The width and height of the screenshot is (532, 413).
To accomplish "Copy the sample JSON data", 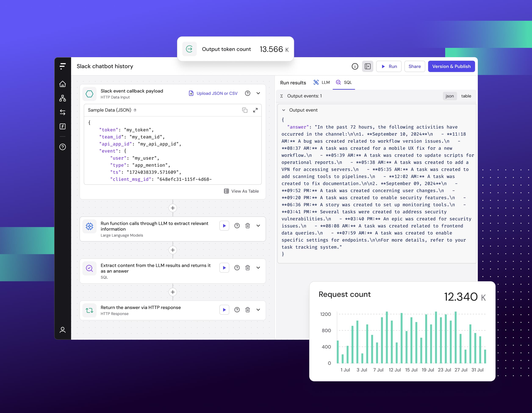I will click(x=245, y=110).
